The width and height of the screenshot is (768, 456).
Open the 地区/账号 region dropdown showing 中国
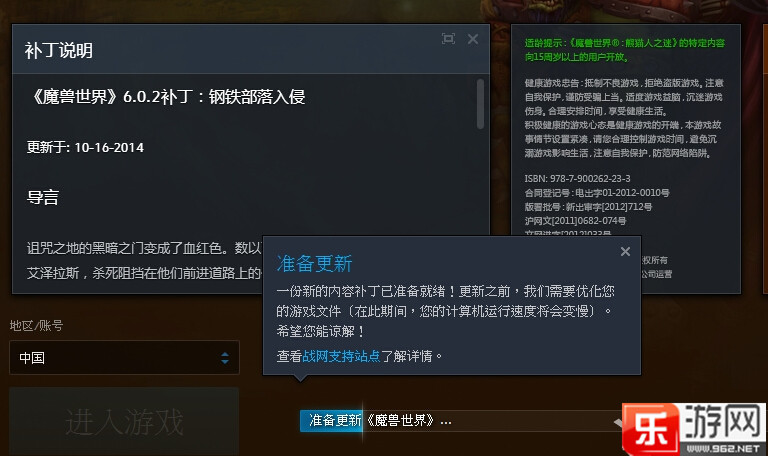(x=124, y=358)
